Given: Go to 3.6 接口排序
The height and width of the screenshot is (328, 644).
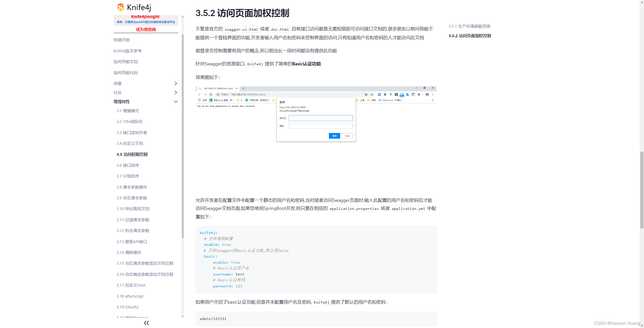Looking at the screenshot, I should click(128, 165).
